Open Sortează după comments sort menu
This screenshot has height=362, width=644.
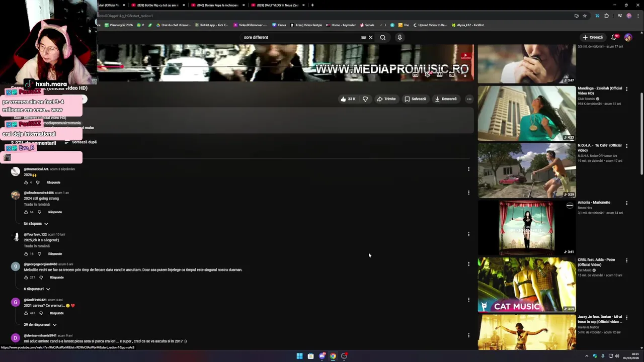(80, 142)
